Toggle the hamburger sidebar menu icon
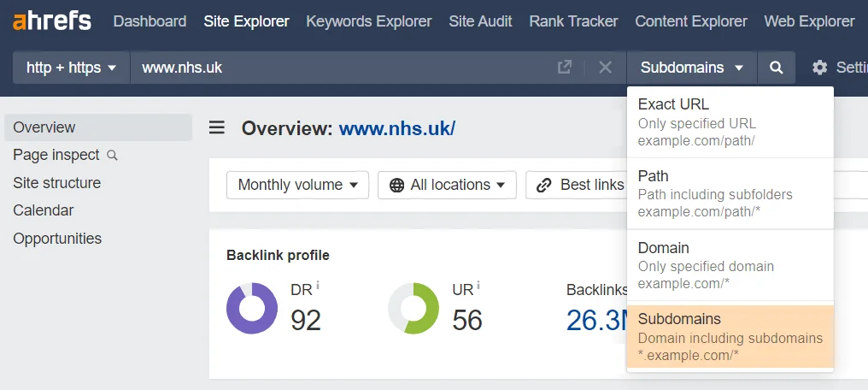This screenshot has height=390, width=868. (x=216, y=128)
